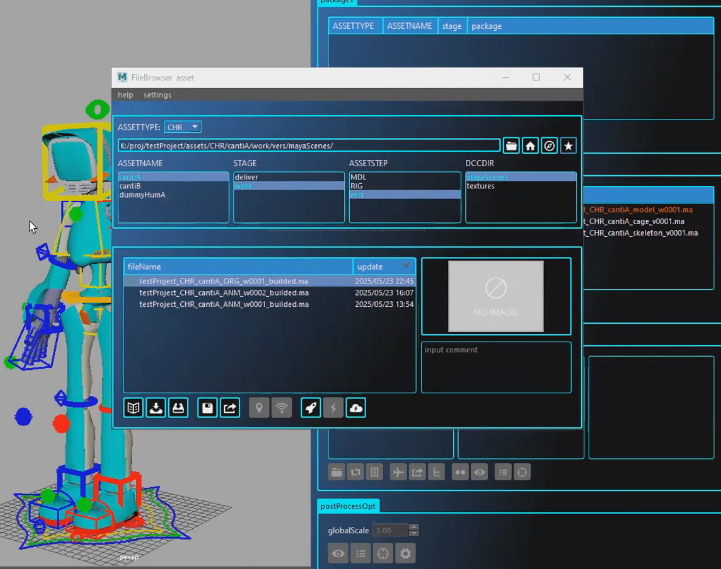The height and width of the screenshot is (569, 721).
Task: Click the compass icon beside the path field
Action: (x=549, y=146)
